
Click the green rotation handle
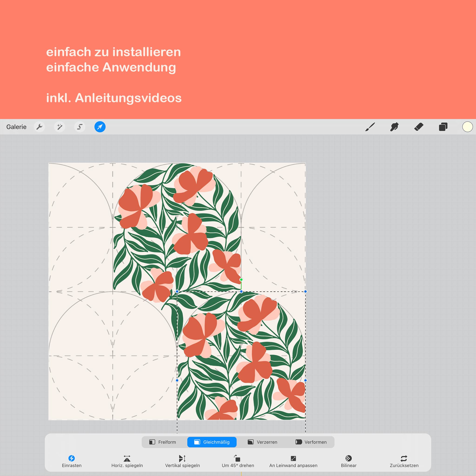[241, 280]
